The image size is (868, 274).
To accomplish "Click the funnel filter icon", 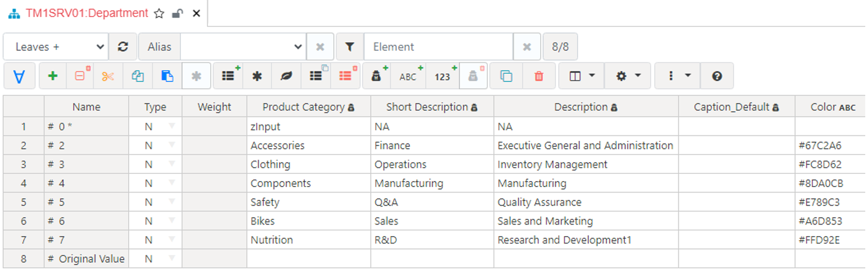I will pos(350,47).
